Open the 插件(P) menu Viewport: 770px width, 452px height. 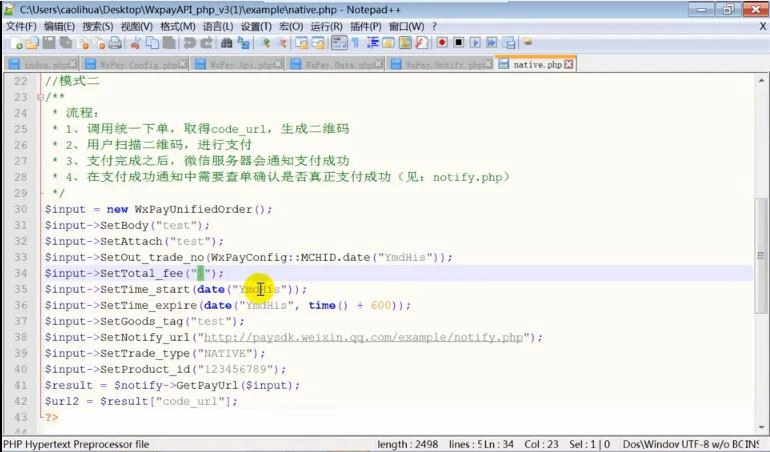click(x=366, y=27)
